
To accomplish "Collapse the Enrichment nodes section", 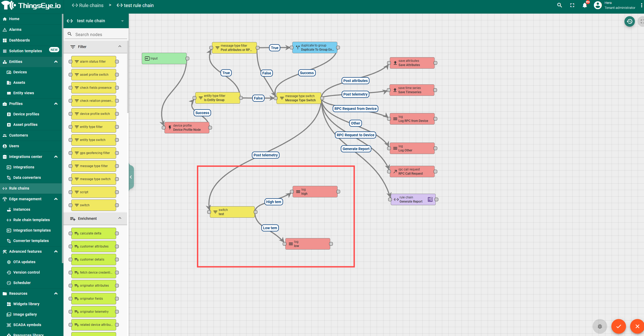I will (120, 218).
